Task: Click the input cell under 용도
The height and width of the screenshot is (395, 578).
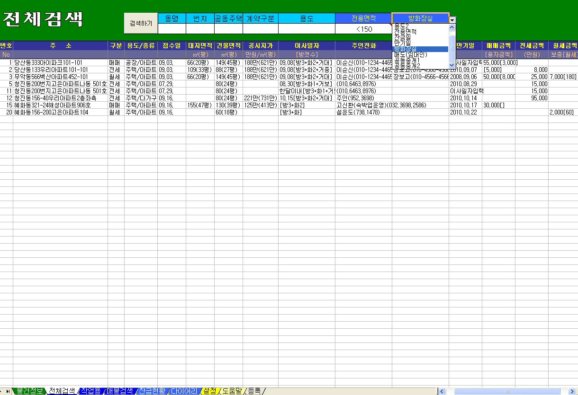Action: (x=307, y=29)
